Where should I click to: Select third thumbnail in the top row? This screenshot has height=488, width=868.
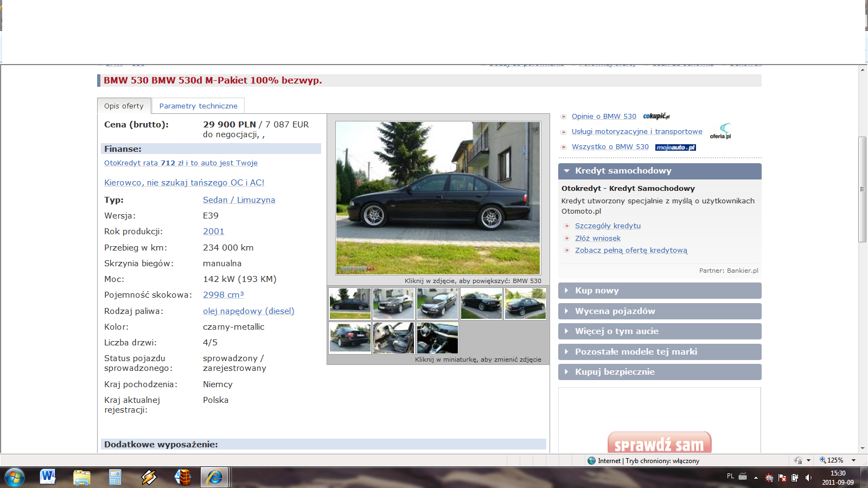(437, 304)
